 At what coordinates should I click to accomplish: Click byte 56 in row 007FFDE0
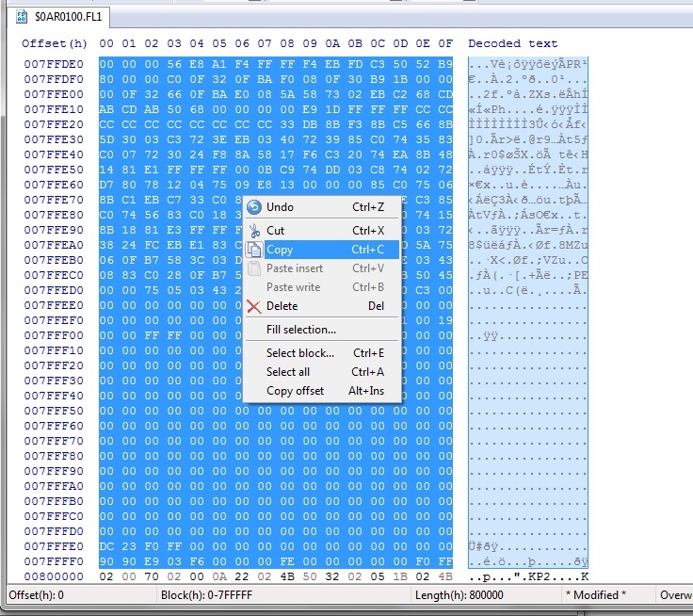(174, 65)
